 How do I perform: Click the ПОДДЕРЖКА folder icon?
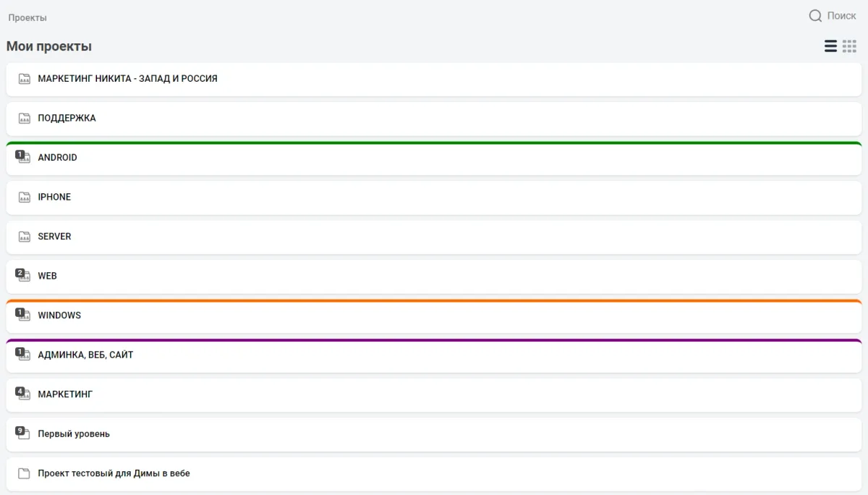tap(25, 118)
